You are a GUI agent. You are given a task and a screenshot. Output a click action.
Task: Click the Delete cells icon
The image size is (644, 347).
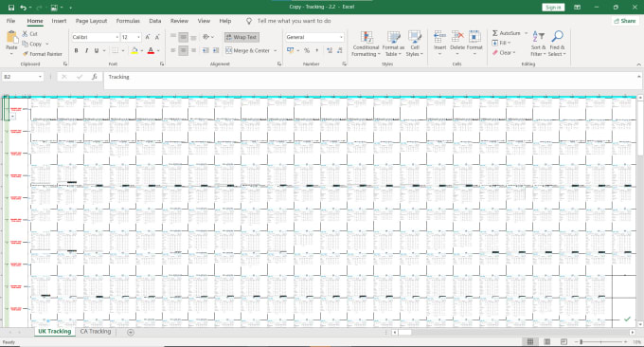coord(457,37)
